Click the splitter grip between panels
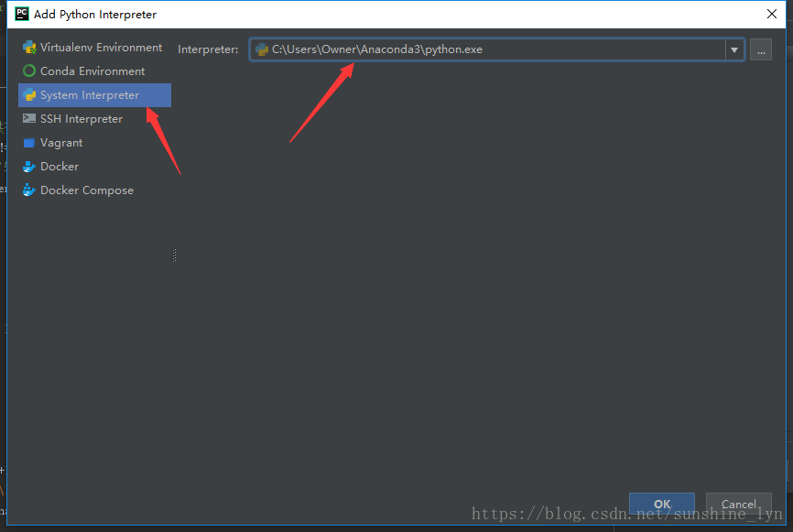The height and width of the screenshot is (532, 793). 175,255
